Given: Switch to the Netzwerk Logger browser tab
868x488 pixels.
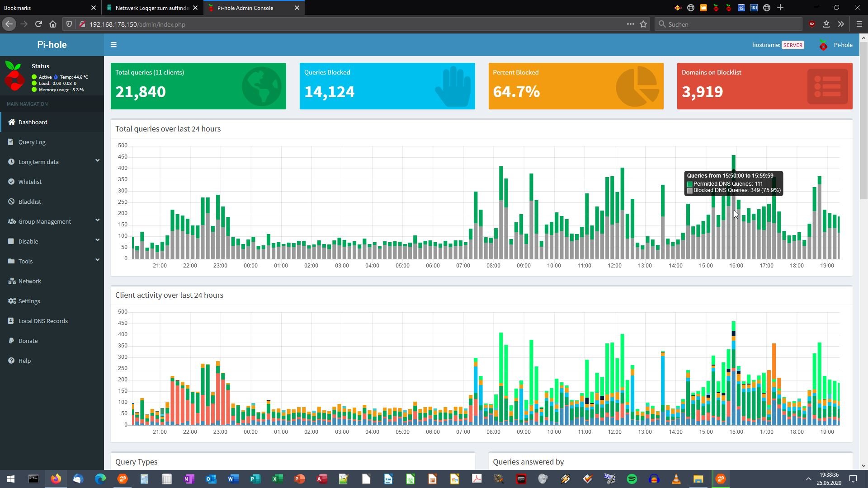Looking at the screenshot, I should [152, 8].
